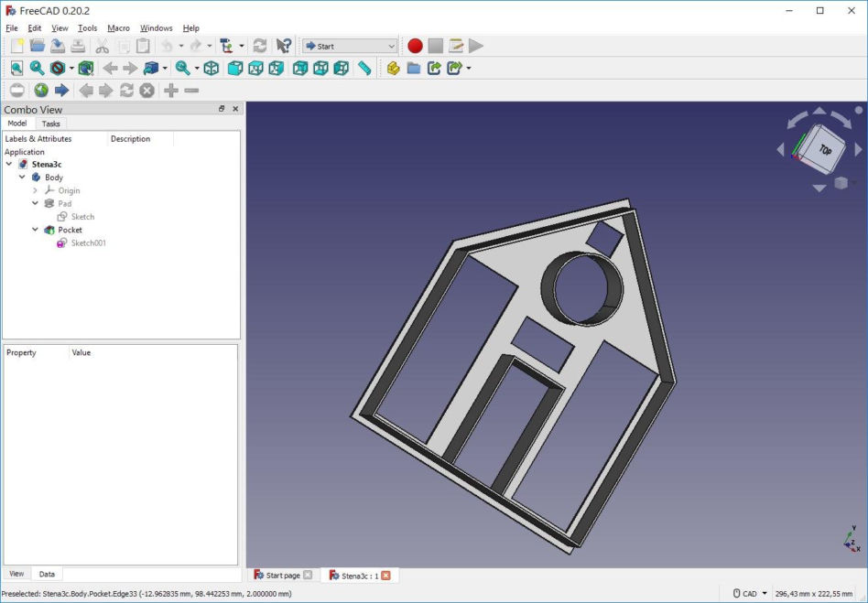The image size is (868, 603).
Task: Toggle bounding box selection icon
Action: point(86,68)
